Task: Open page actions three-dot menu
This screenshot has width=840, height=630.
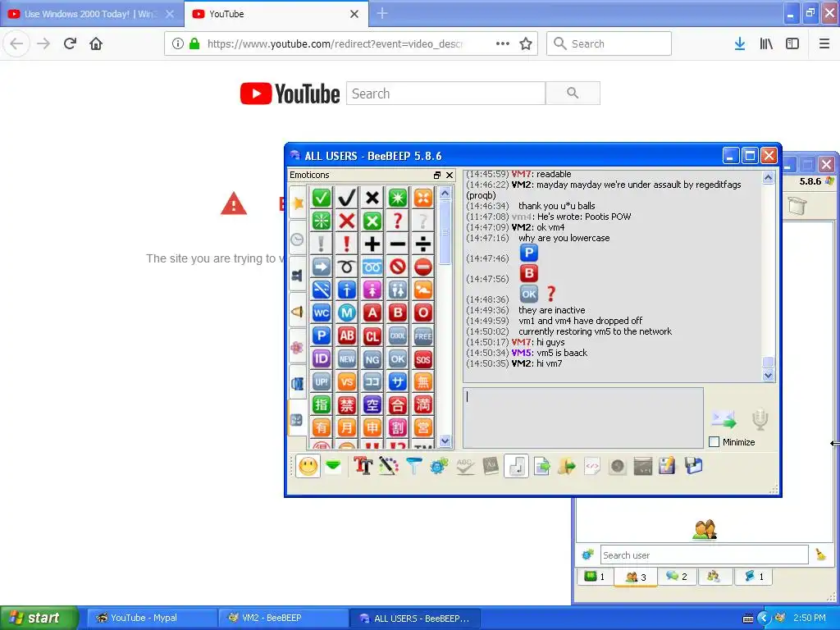Action: 503,43
